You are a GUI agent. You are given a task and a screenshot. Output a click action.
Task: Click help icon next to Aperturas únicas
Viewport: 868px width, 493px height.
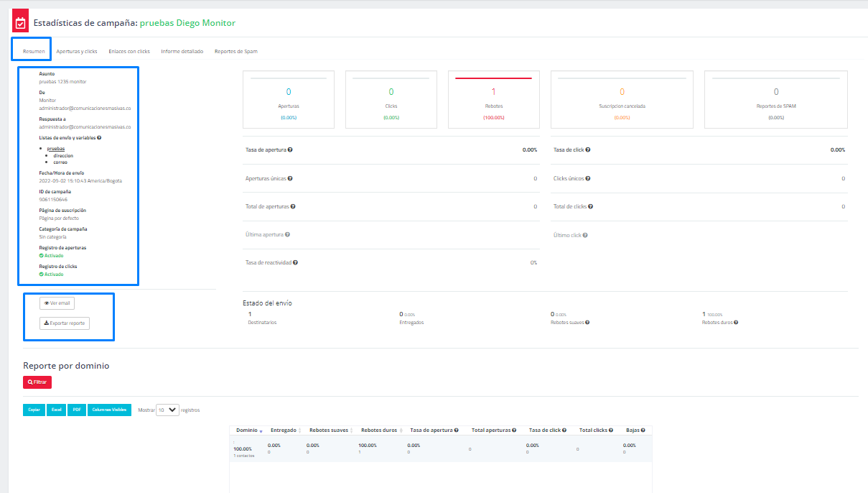[289, 178]
